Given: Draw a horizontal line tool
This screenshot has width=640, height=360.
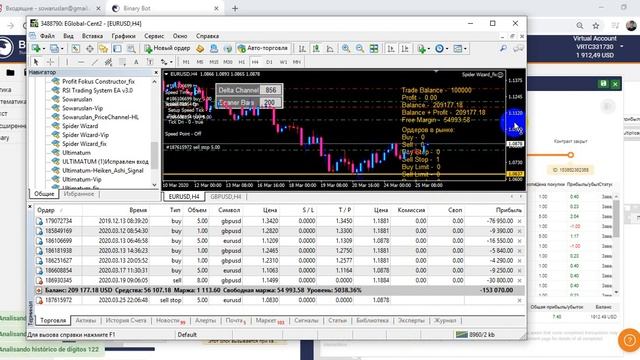Looking at the screenshot, I should pyautogui.click(x=81, y=62).
